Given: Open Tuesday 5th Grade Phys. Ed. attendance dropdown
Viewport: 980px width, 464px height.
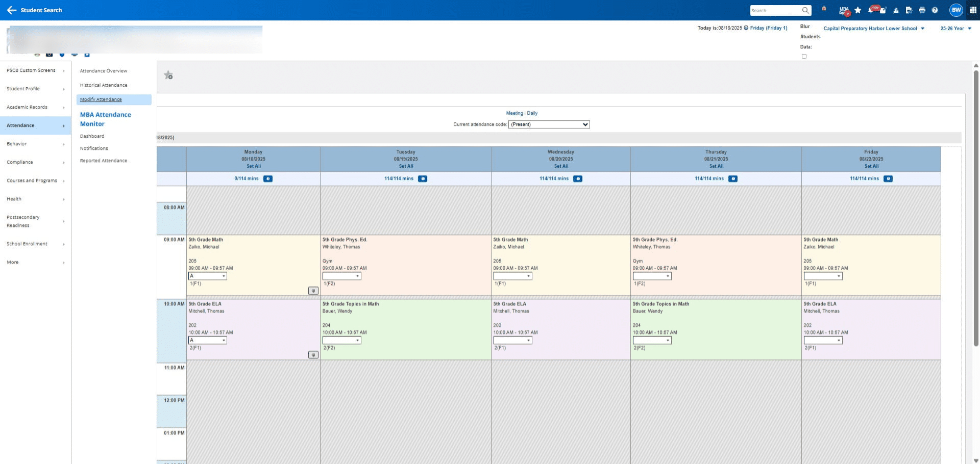Looking at the screenshot, I should pyautogui.click(x=341, y=276).
